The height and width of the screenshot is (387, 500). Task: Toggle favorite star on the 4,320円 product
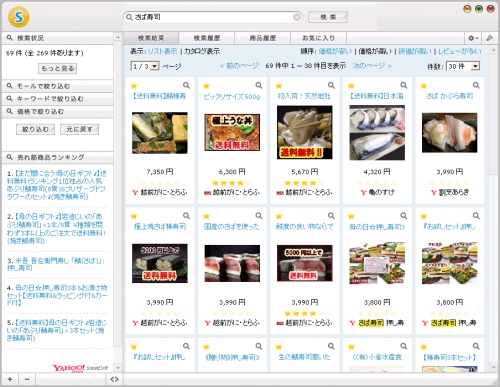tap(351, 86)
